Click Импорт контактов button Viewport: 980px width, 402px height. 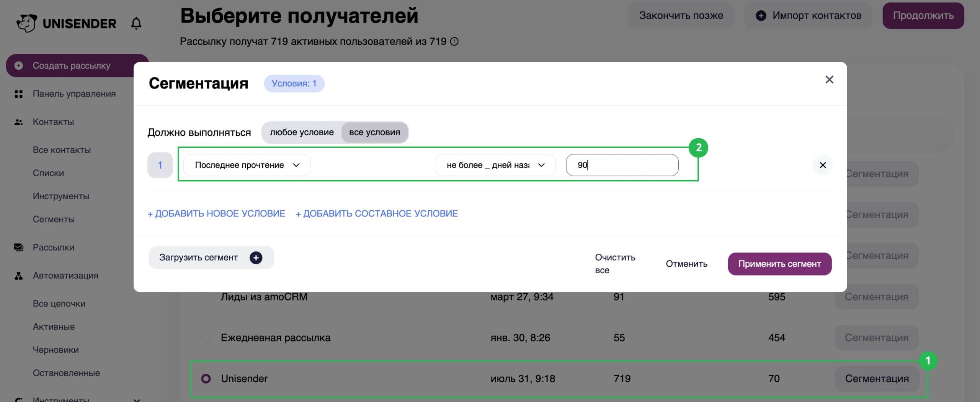[x=808, y=16]
